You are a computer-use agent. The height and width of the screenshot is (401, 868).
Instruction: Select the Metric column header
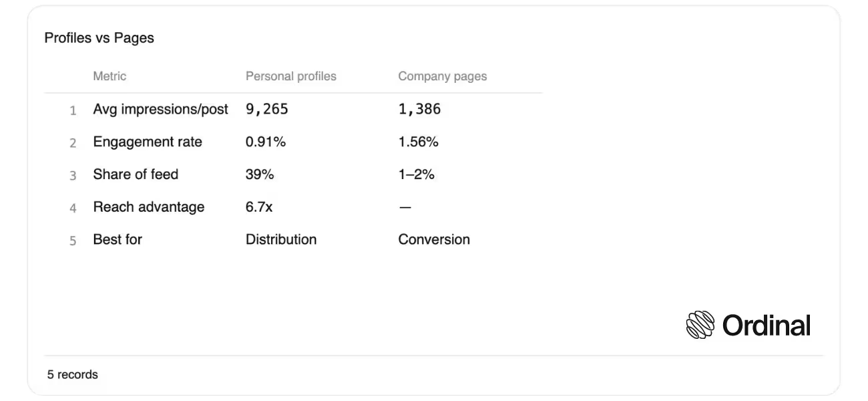point(110,76)
